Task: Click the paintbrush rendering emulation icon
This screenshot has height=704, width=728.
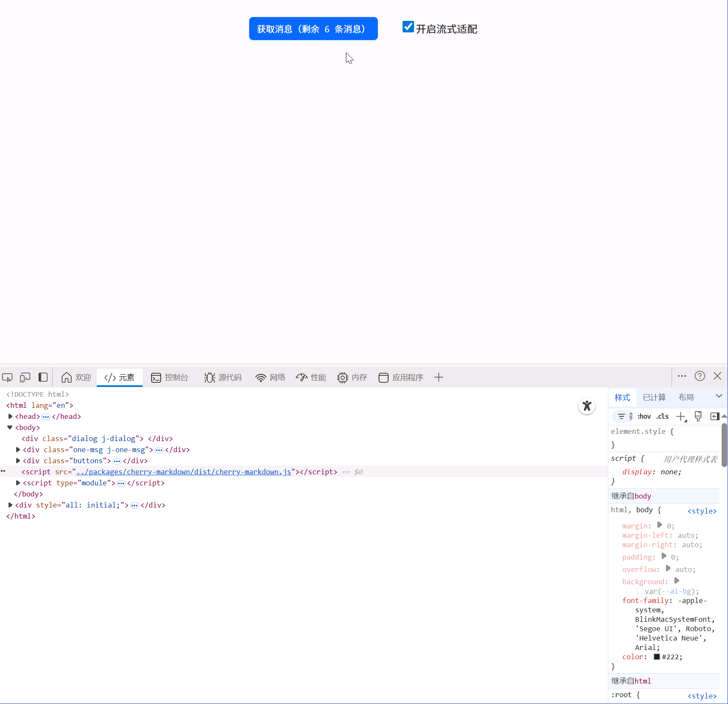Action: coord(698,416)
